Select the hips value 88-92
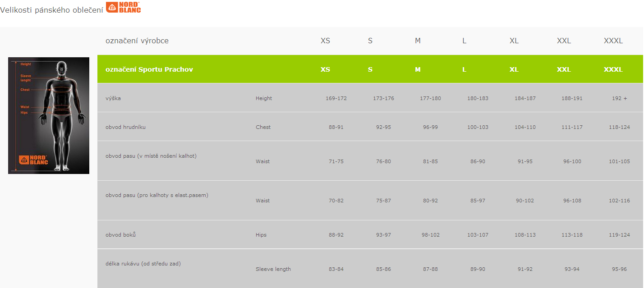The width and height of the screenshot is (644, 288). pyautogui.click(x=336, y=235)
